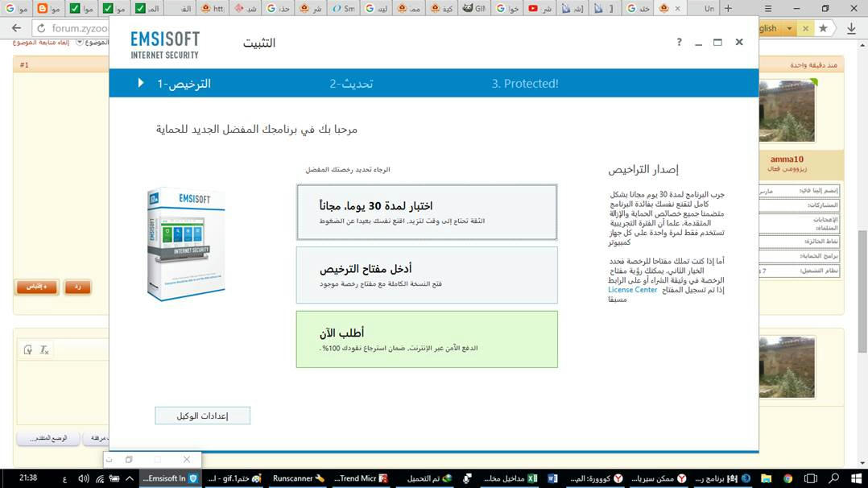Switch to the Trend Micro taskbar window
The height and width of the screenshot is (488, 868).
[x=361, y=478]
